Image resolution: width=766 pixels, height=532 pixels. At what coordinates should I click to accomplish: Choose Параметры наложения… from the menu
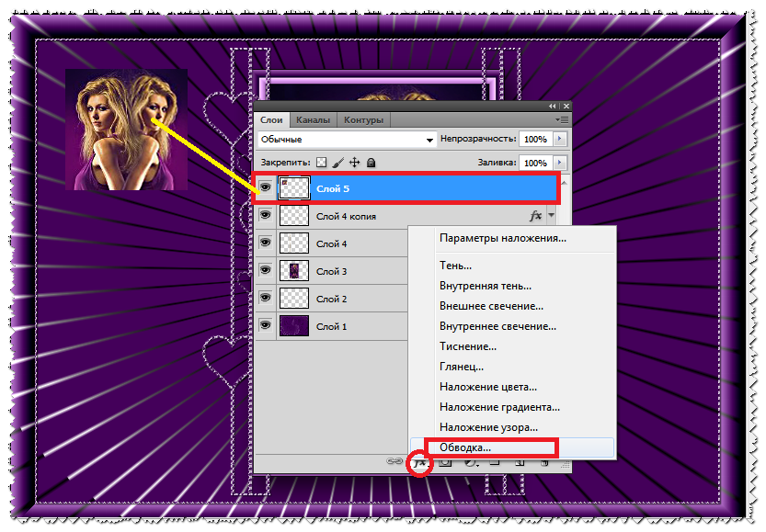click(503, 238)
